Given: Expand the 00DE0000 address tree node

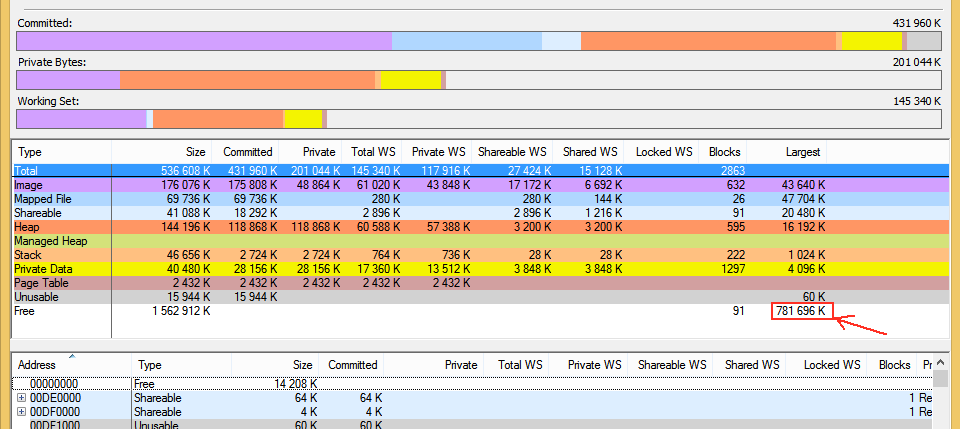Looking at the screenshot, I should pos(22,398).
